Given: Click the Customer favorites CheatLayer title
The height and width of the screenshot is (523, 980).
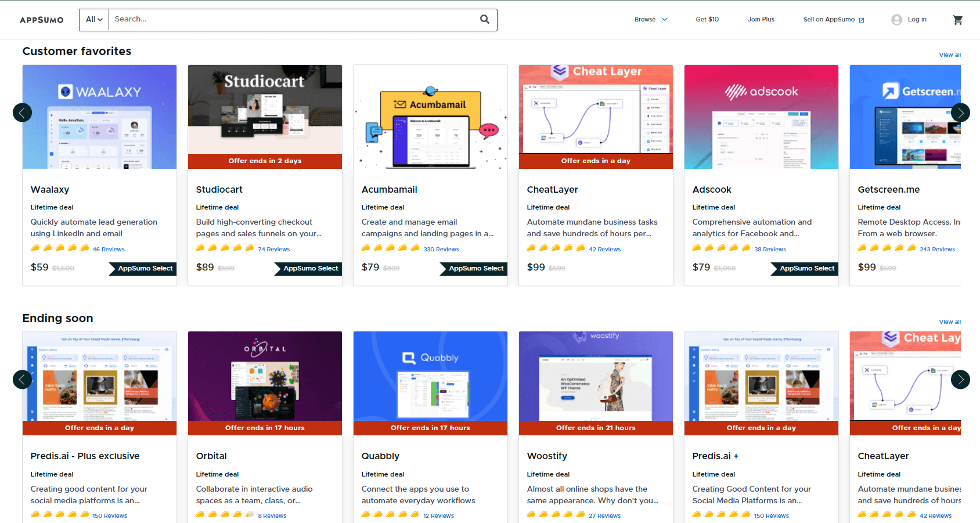Looking at the screenshot, I should point(553,190).
